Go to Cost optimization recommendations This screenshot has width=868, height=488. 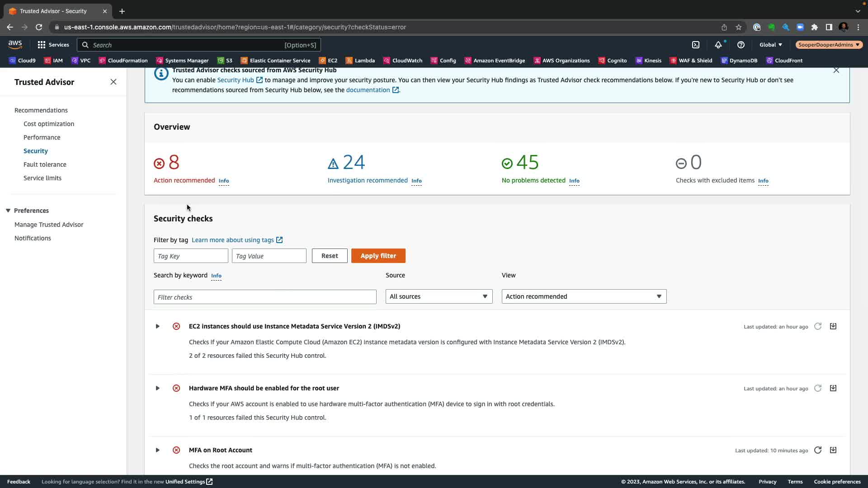coord(49,124)
